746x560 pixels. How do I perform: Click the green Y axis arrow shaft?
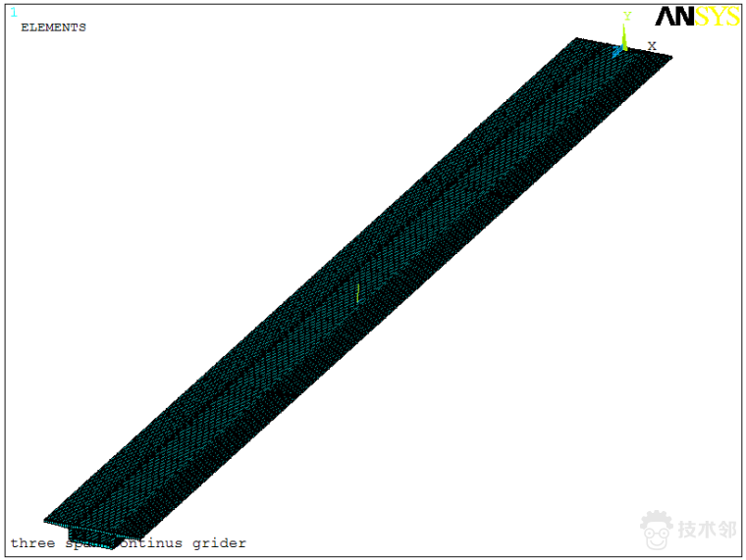(x=624, y=33)
